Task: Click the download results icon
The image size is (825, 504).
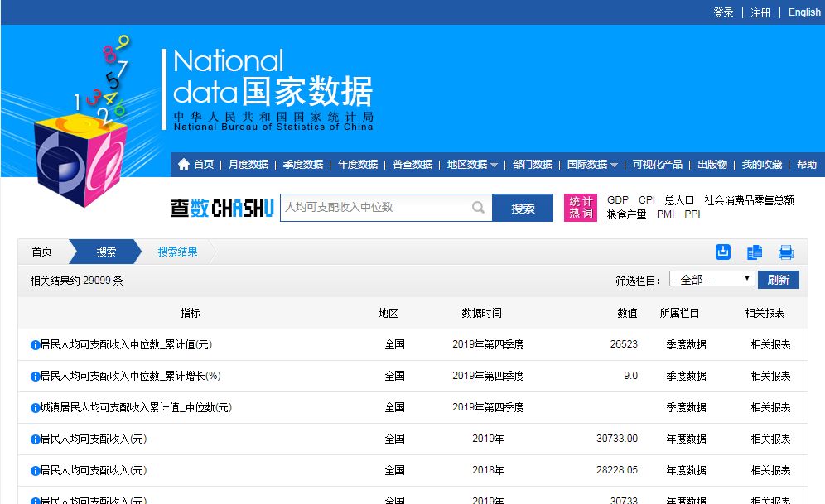Action: [722, 252]
